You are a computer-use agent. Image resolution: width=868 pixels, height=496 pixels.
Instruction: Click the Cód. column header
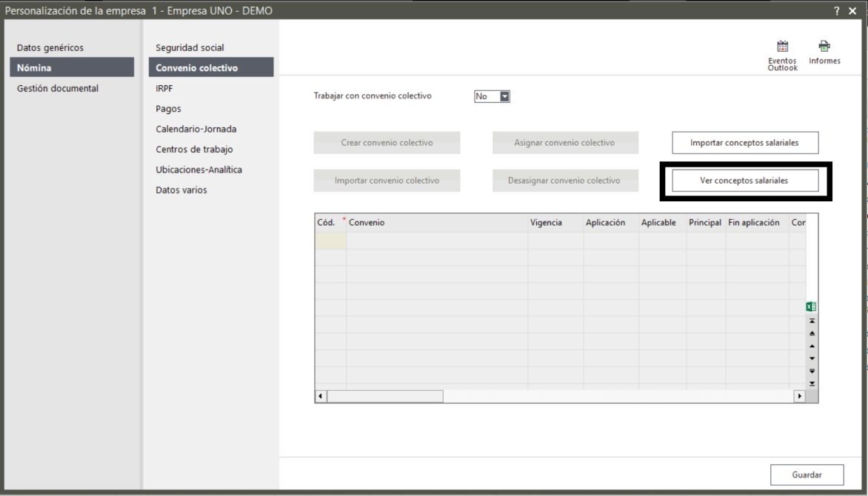[330, 223]
